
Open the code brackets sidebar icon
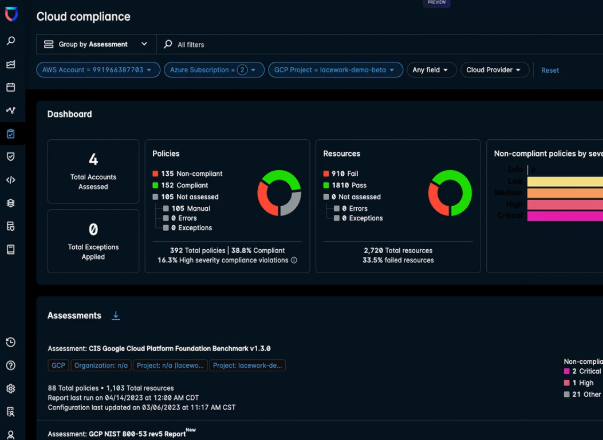11,180
